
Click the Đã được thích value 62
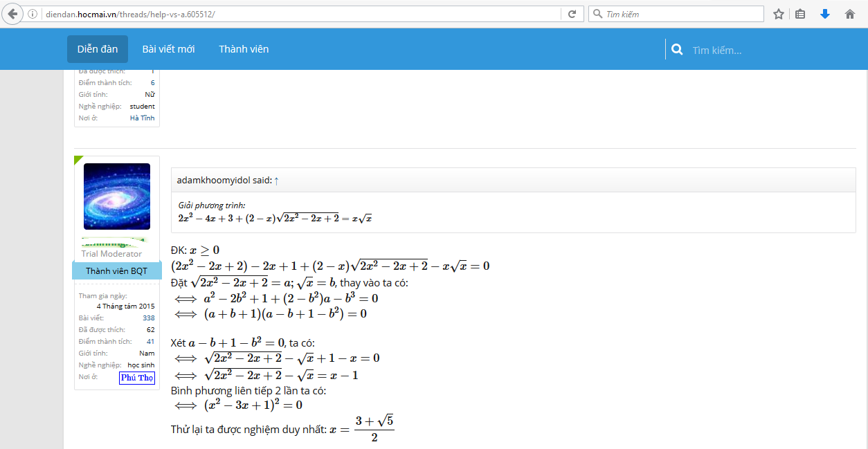click(x=150, y=329)
